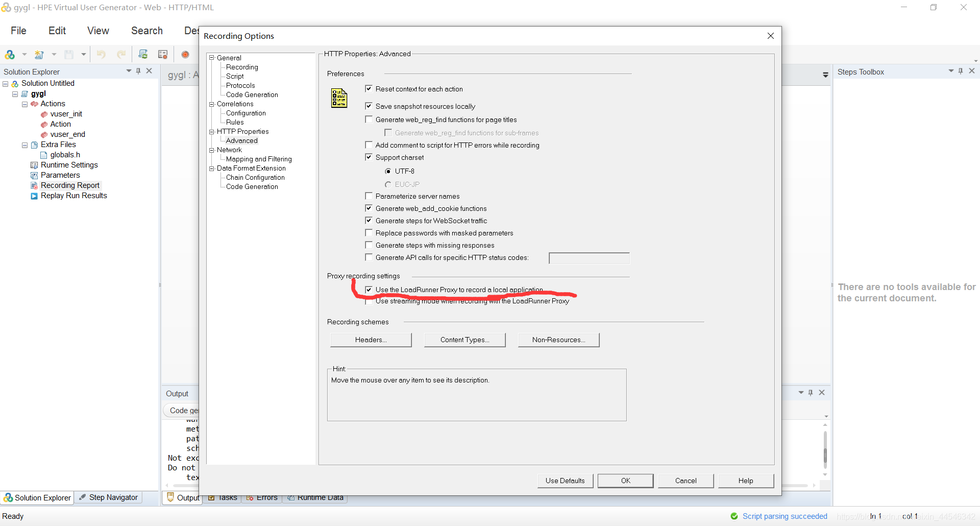
Task: Collapse the HTTP Properties tree node
Action: 211,131
